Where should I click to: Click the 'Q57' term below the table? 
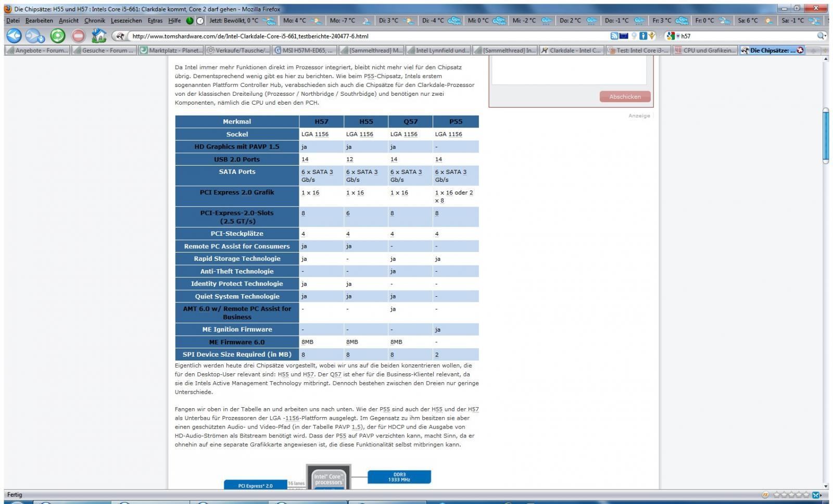335,374
